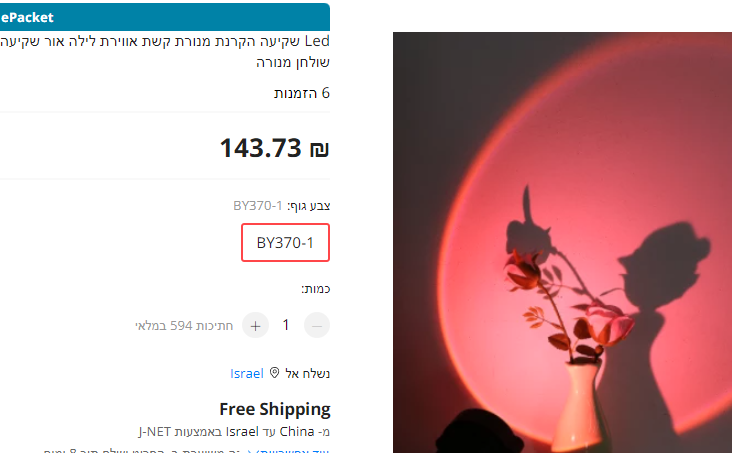Select the BY370-1 body color option
The image size is (732, 453).
(285, 242)
